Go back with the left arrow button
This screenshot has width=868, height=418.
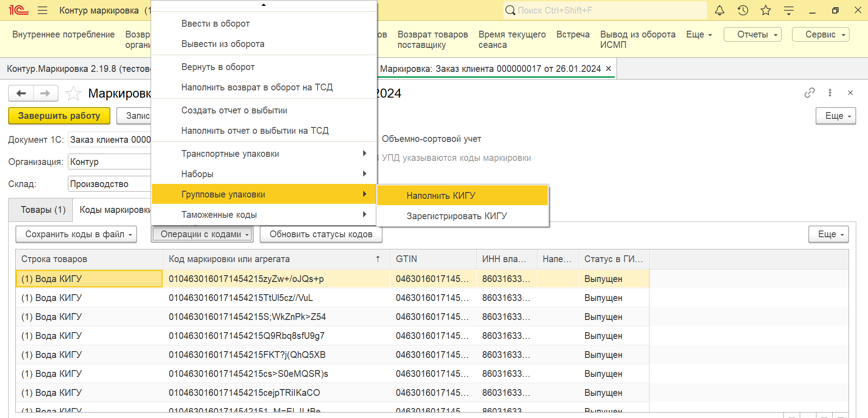tap(21, 93)
